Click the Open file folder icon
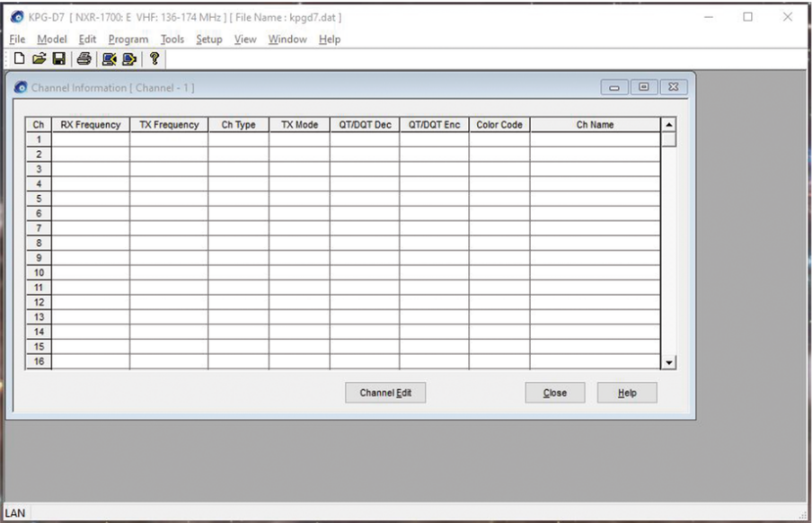The width and height of the screenshot is (812, 523). click(x=39, y=59)
